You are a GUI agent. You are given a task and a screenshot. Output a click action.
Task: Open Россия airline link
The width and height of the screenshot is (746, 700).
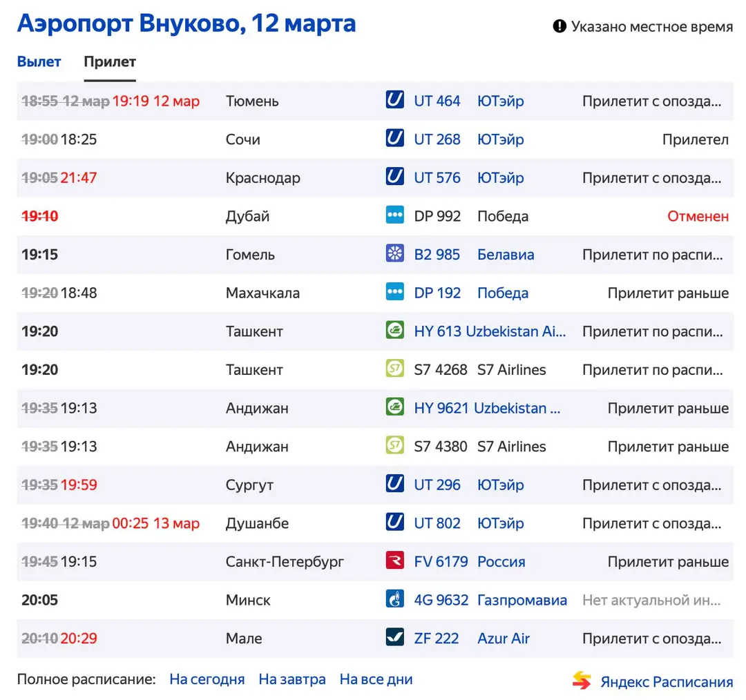501,562
